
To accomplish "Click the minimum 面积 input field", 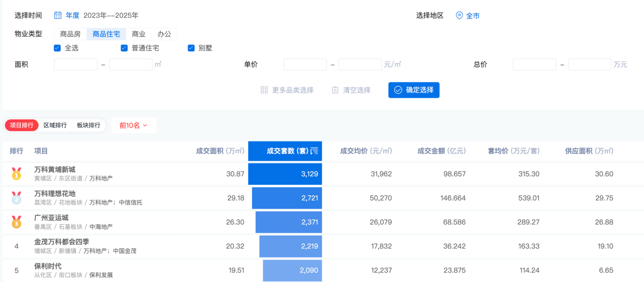I will point(75,65).
